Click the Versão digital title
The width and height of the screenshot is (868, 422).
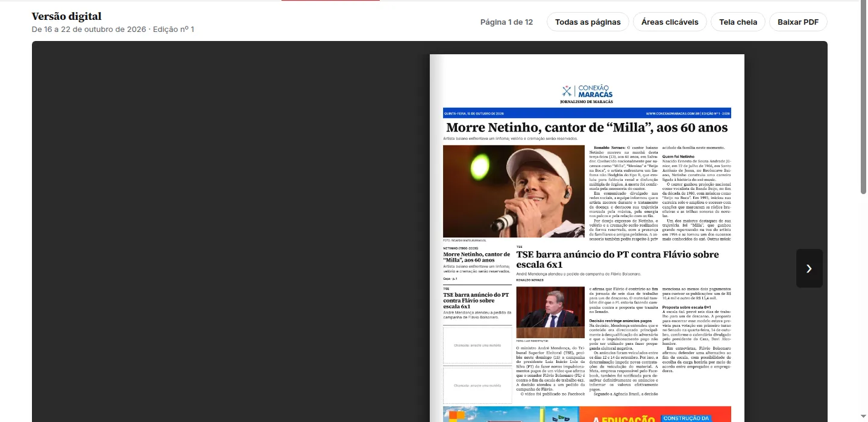[x=66, y=16]
